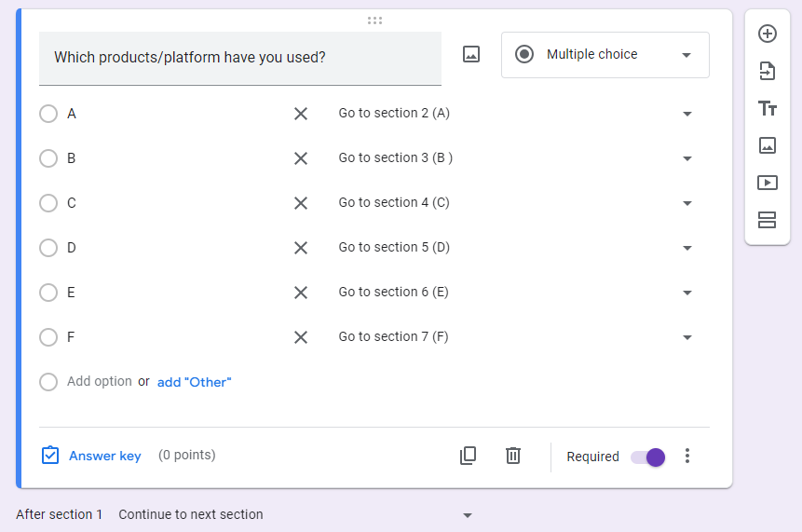Click the Add video sidebar icon
The width and height of the screenshot is (802, 532).
pos(768,183)
